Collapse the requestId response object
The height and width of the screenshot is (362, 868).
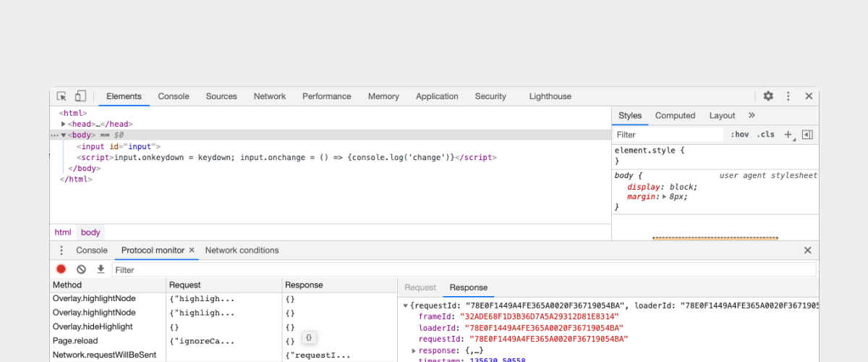[405, 306]
